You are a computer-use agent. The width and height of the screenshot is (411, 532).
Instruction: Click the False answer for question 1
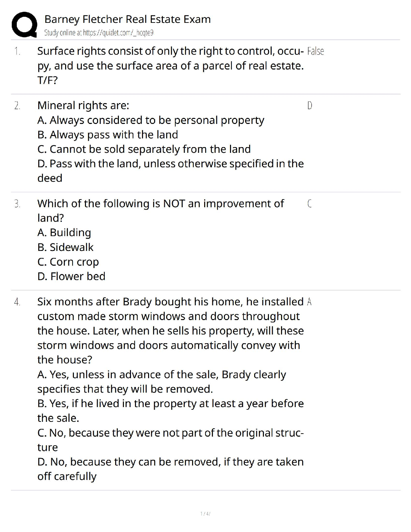coord(315,51)
